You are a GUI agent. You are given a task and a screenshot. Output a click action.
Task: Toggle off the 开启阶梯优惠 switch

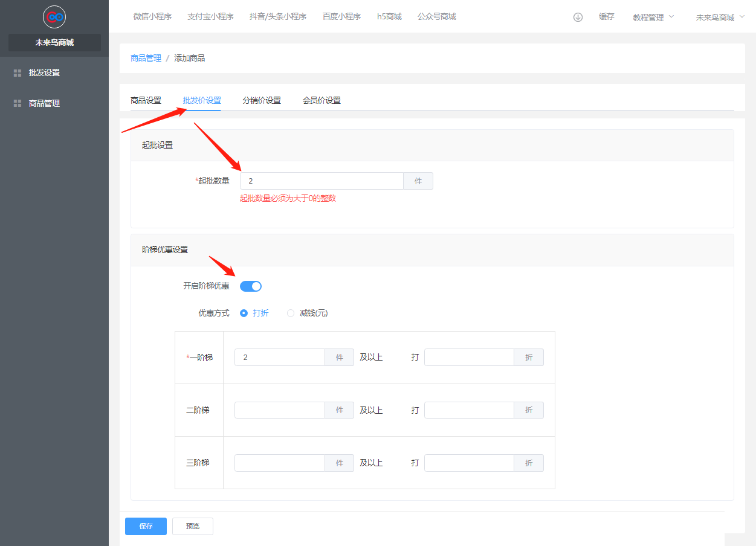tap(251, 286)
